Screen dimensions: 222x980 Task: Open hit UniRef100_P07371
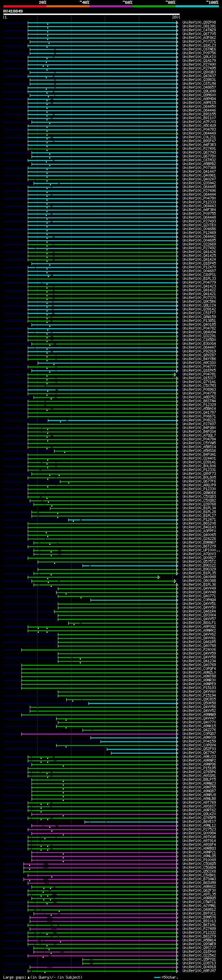point(199,41)
